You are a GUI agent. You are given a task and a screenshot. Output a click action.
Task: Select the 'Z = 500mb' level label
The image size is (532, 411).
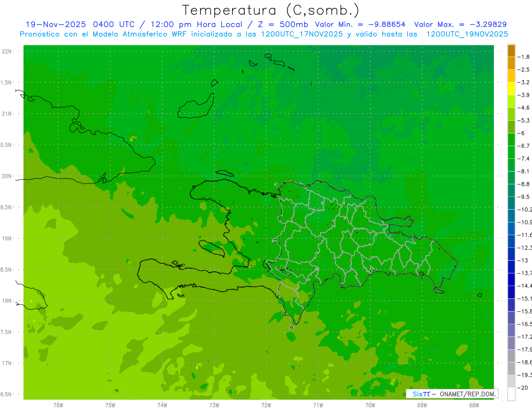pyautogui.click(x=283, y=24)
